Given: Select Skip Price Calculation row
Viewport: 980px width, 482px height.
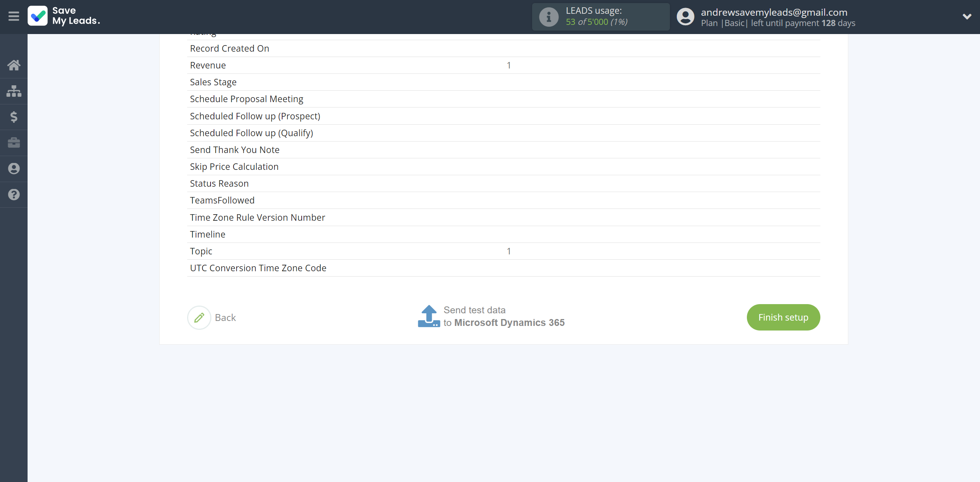Looking at the screenshot, I should tap(503, 167).
